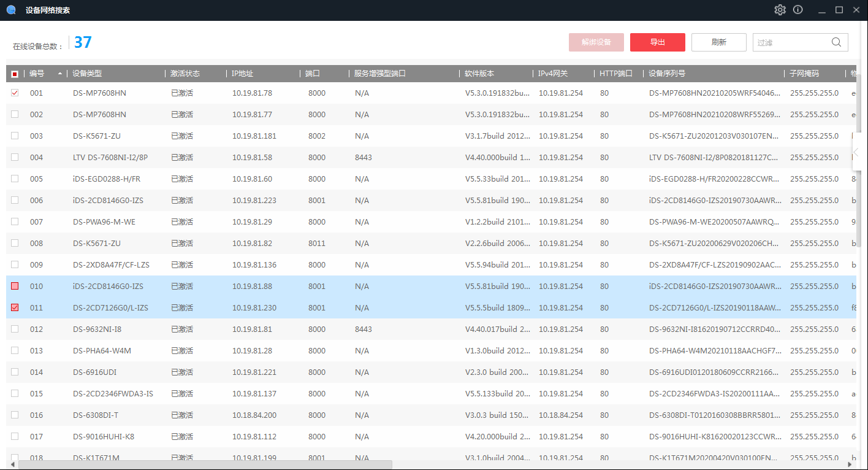
Task: Sort by 编号 using the sort arrow
Action: (x=59, y=74)
